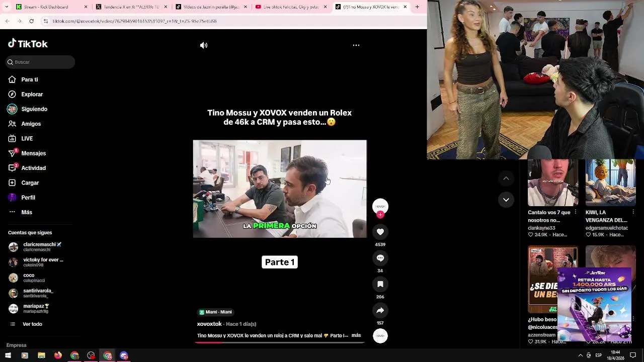Screen dimensions: 644x362
Task: Open the tab search dropdown chevron
Action: pos(7,7)
